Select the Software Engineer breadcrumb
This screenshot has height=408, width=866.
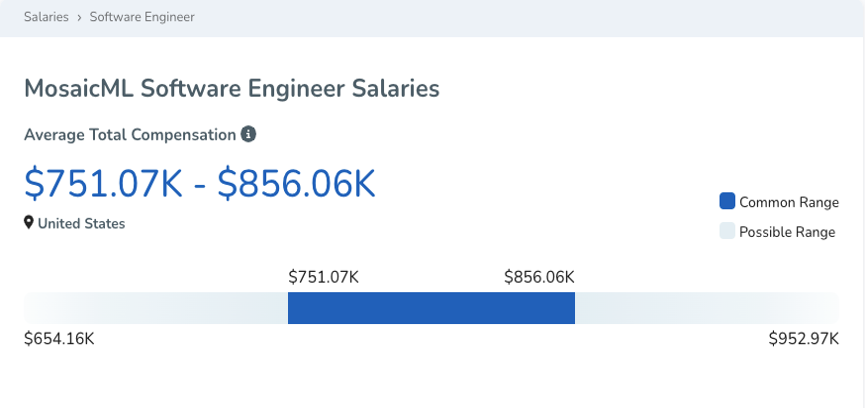pos(142,17)
